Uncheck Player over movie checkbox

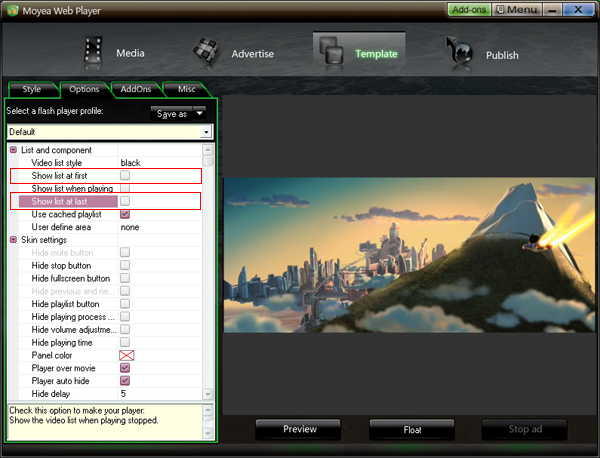pyautogui.click(x=125, y=368)
